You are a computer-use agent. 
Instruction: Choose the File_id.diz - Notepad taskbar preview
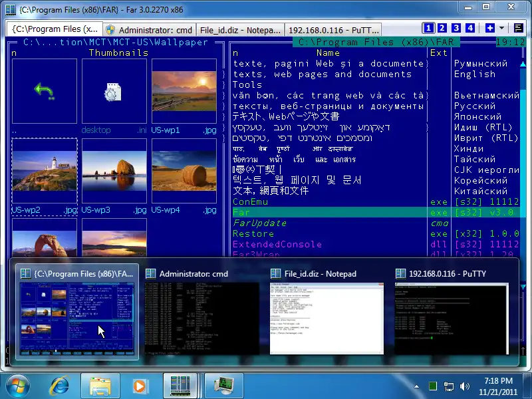click(327, 311)
